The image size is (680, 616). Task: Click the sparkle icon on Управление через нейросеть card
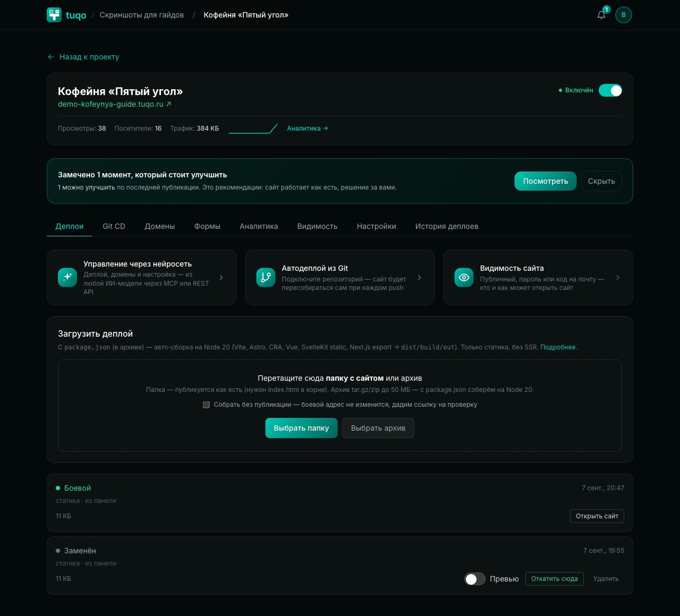(x=67, y=277)
